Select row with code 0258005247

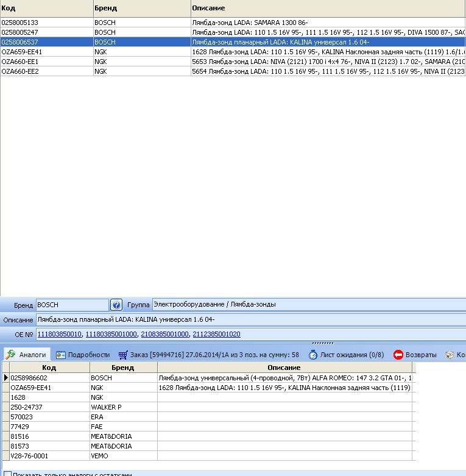click(x=233, y=32)
